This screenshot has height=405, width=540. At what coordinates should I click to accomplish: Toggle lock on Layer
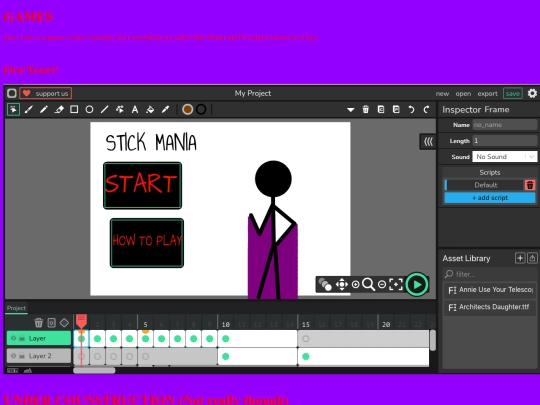point(22,338)
